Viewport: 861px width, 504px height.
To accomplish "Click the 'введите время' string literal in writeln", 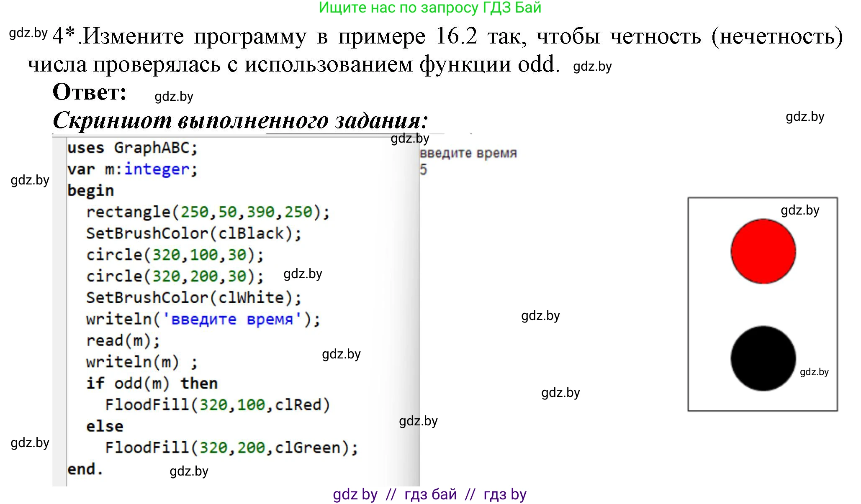I will (232, 319).
